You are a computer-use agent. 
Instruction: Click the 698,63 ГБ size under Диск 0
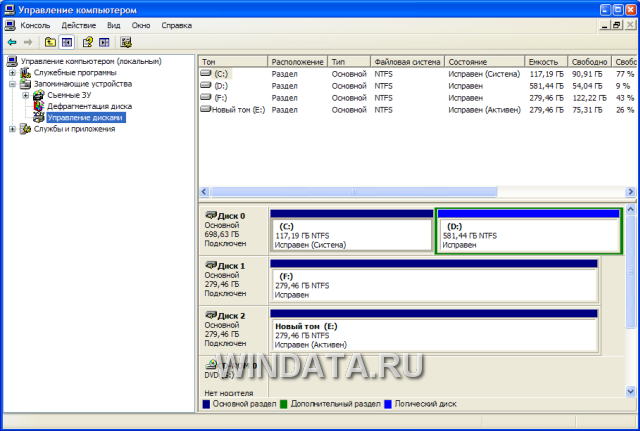tap(222, 234)
